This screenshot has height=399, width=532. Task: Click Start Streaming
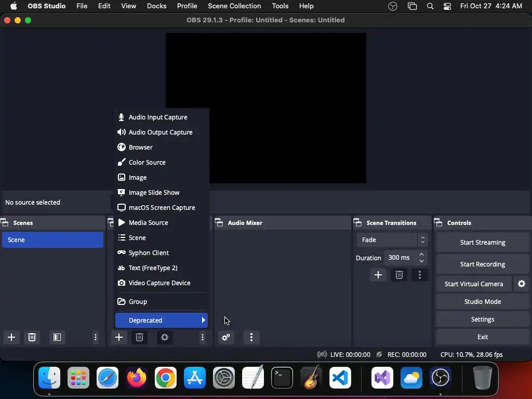point(483,242)
